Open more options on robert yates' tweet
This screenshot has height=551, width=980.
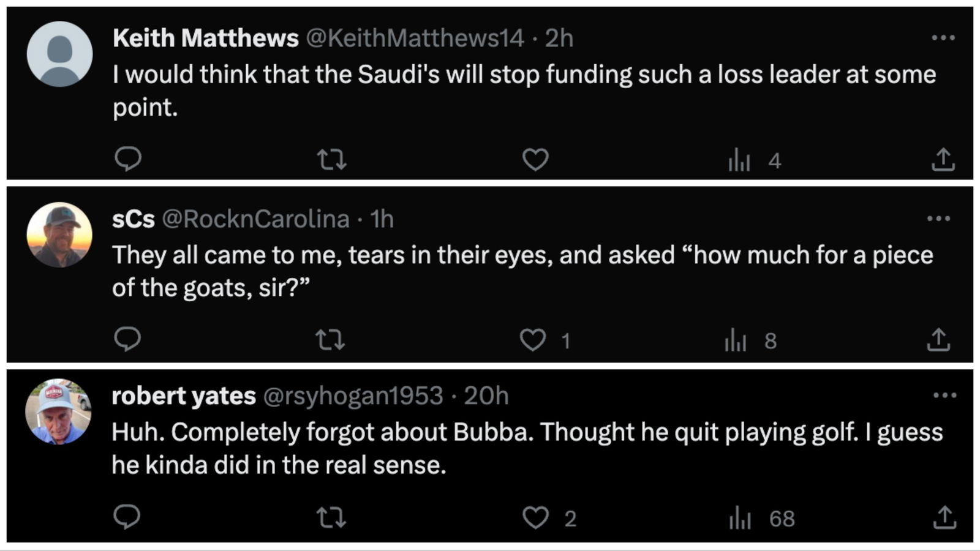click(x=944, y=395)
